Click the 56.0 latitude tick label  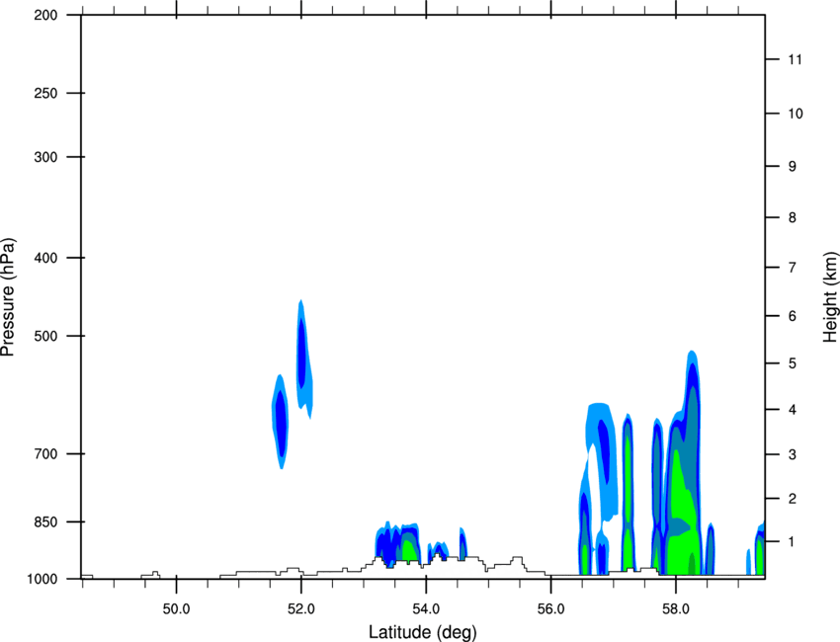coord(551,609)
